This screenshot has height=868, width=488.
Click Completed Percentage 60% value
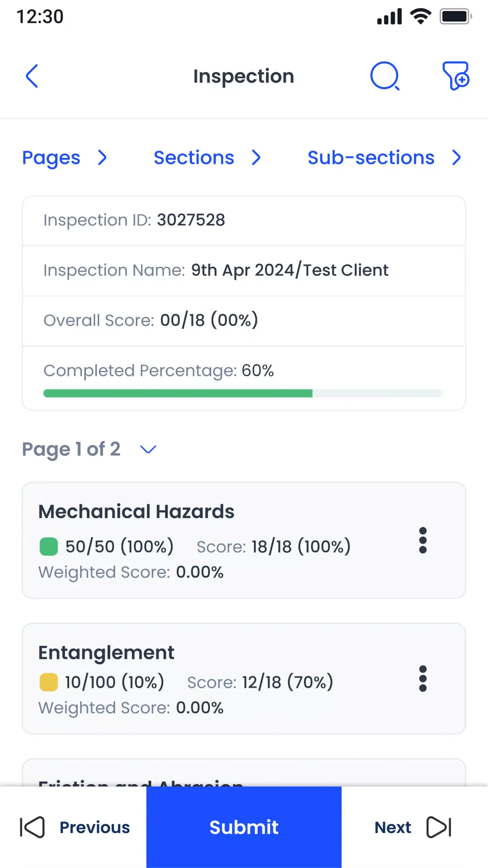tap(258, 370)
